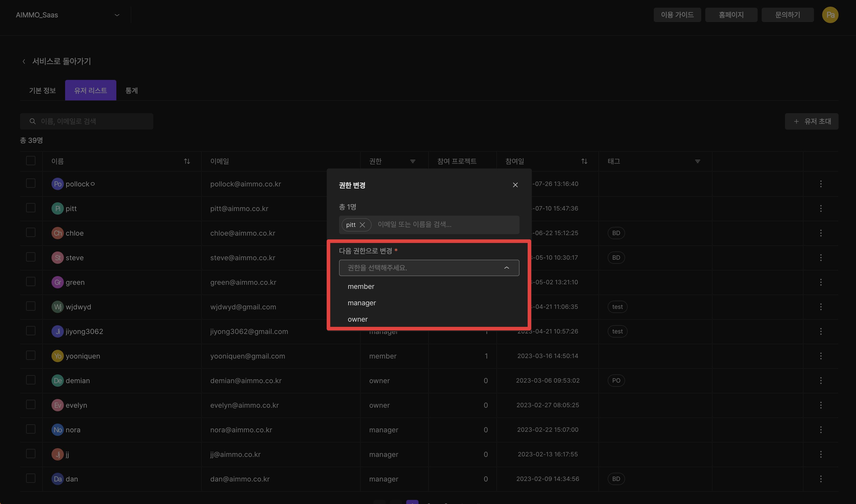Open the 이용 가이드 button
856x504 pixels.
coord(677,15)
